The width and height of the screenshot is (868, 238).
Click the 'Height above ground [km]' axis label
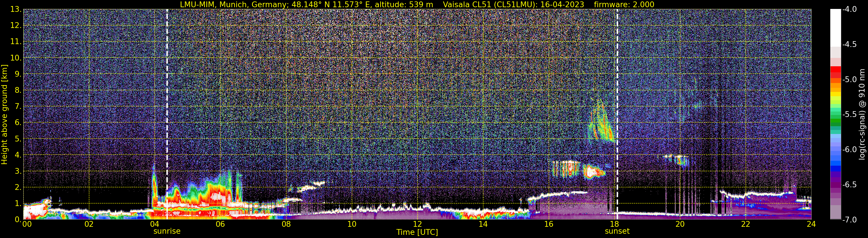4,115
